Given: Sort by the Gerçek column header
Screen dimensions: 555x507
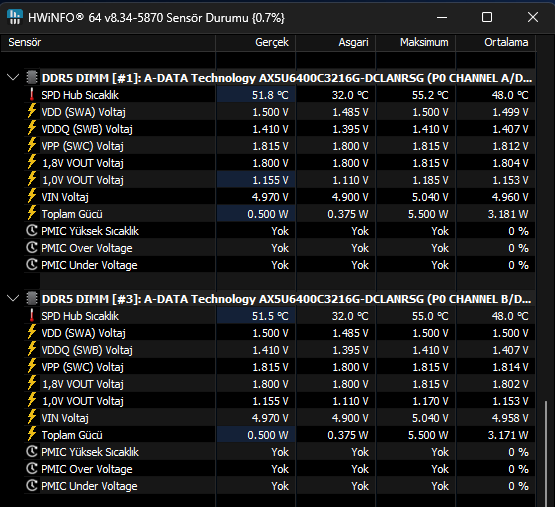Looking at the screenshot, I should pyautogui.click(x=256, y=42).
